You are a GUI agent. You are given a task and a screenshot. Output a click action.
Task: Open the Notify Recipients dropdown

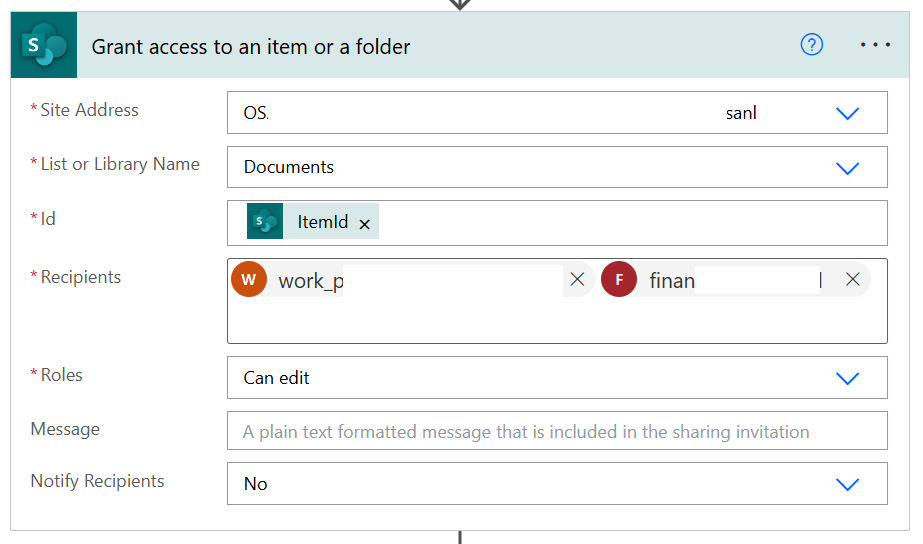(847, 484)
